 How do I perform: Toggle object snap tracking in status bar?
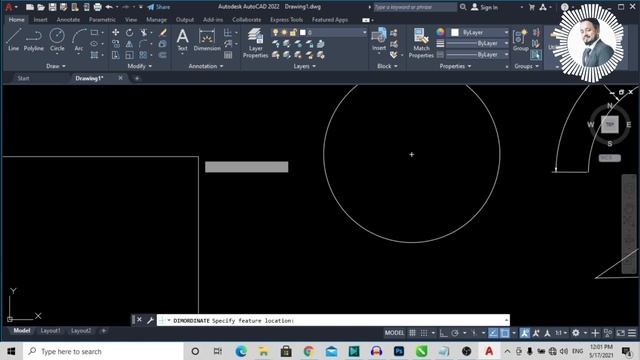(493, 333)
